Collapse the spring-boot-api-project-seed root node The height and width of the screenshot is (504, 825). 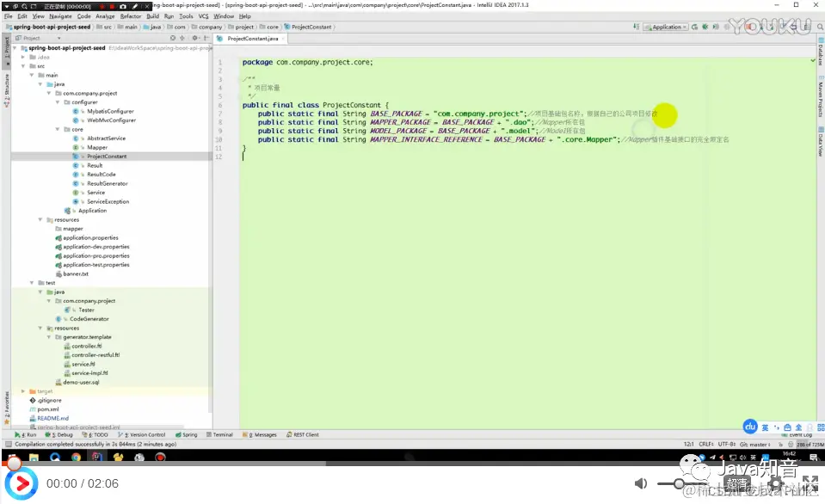[x=15, y=48]
